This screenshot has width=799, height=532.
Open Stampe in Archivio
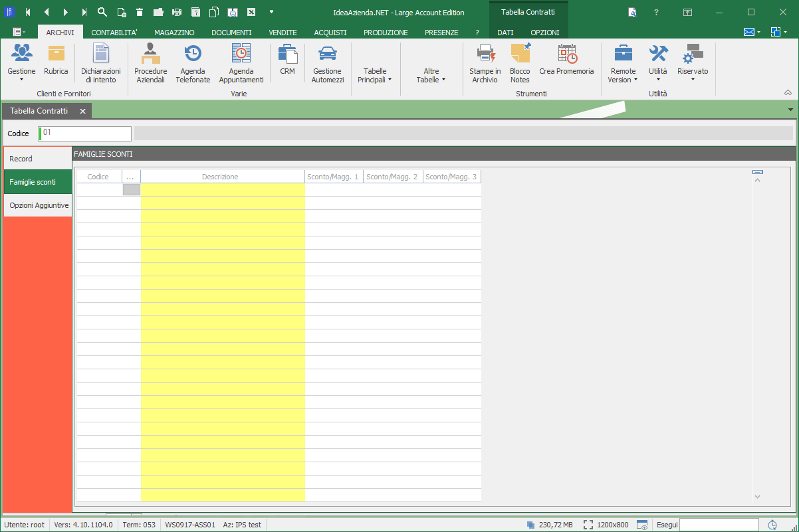pos(485,63)
